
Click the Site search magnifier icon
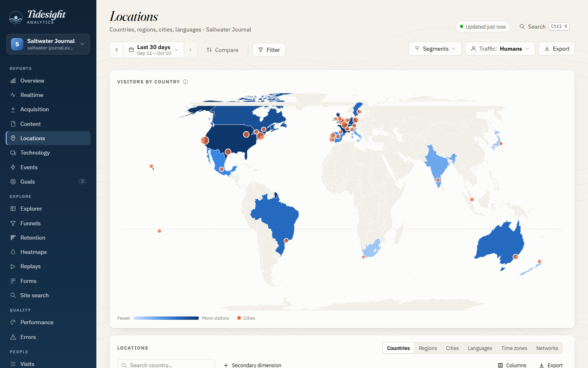point(13,295)
